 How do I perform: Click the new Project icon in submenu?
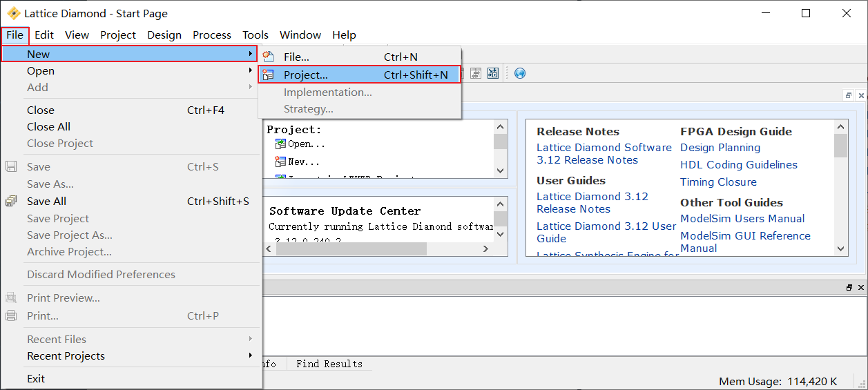(269, 75)
